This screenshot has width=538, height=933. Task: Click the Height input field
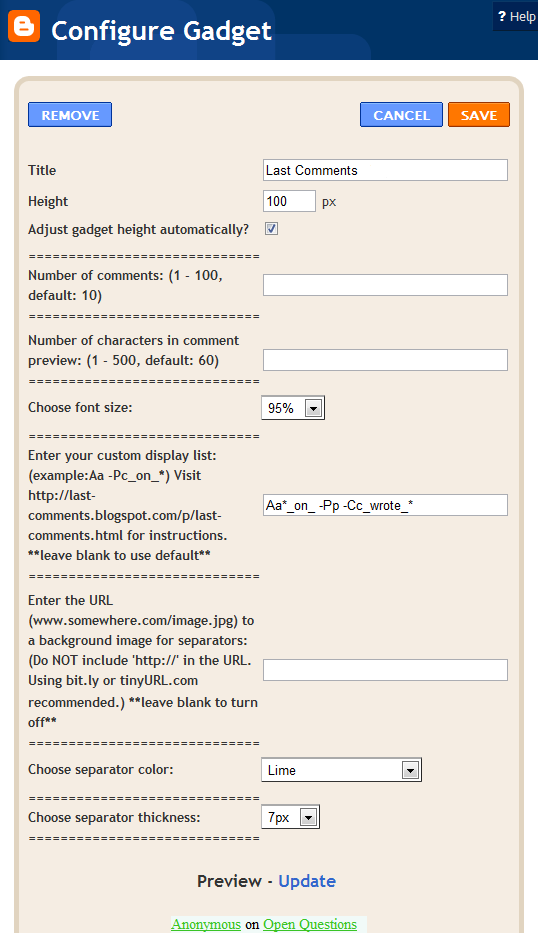pos(289,201)
